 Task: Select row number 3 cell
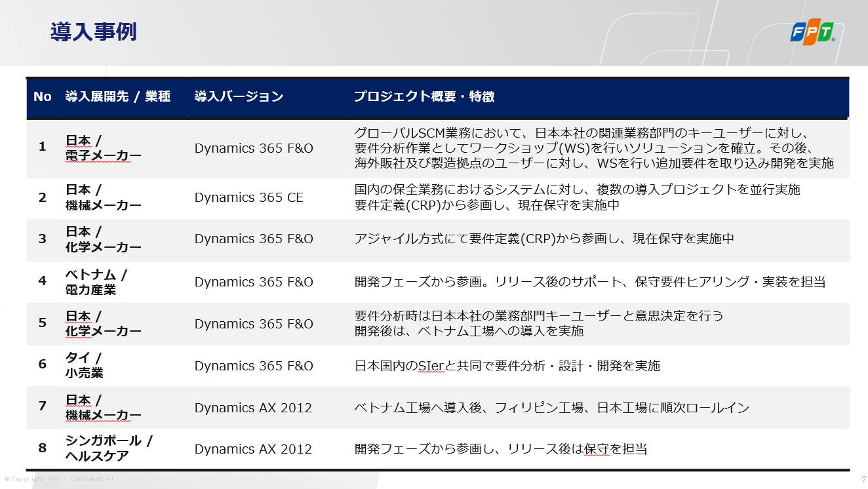[x=43, y=239]
